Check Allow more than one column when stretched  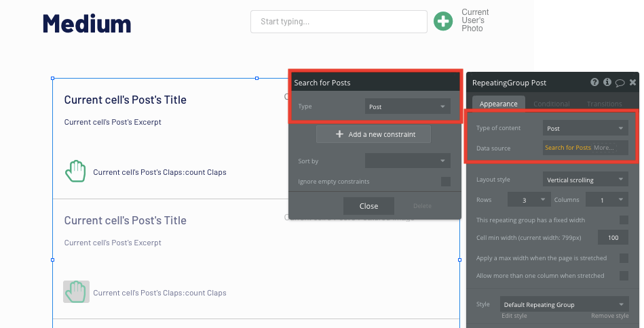[x=624, y=276]
